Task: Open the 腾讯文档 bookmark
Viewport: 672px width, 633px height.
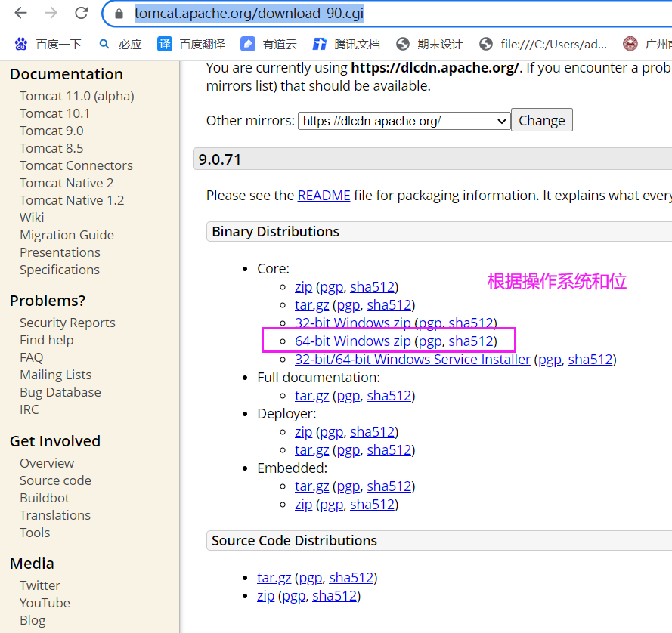Action: (346, 44)
